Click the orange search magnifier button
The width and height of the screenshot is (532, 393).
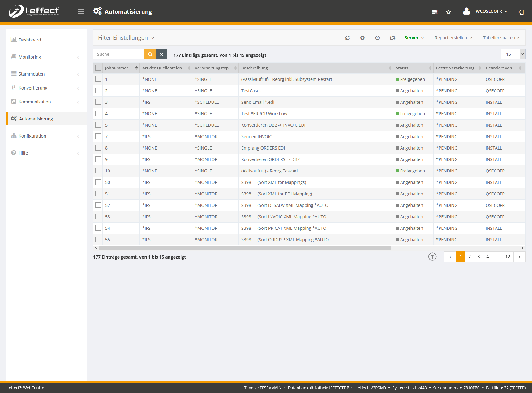pos(150,54)
